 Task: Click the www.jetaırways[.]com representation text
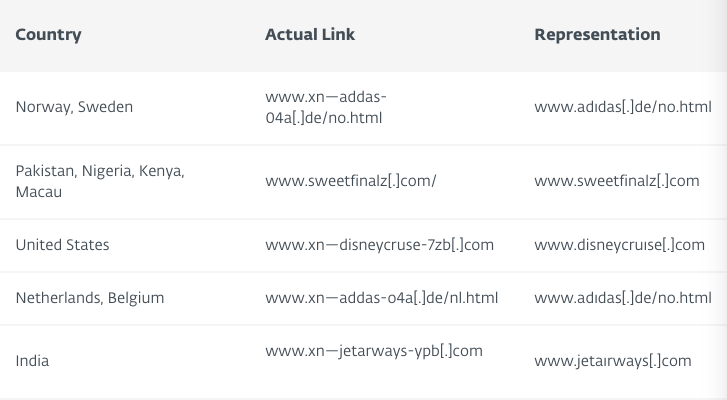point(612,361)
